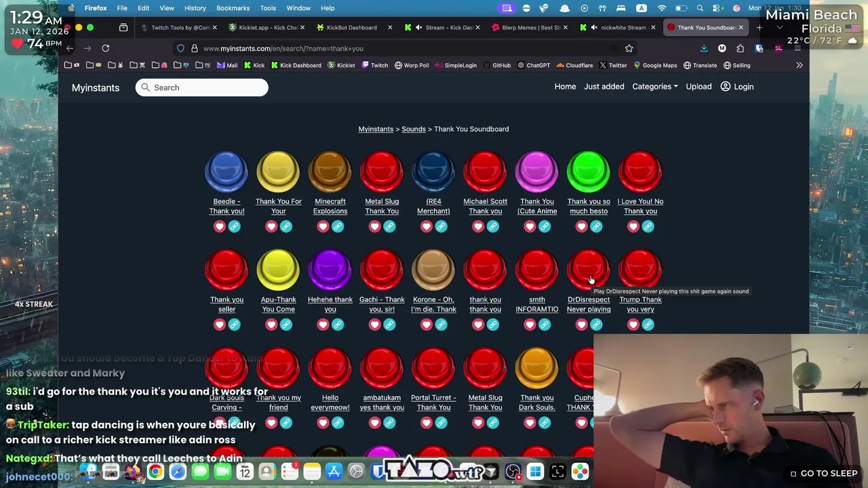Viewport: 868px width, 488px height.
Task: Copy link icon under Metal Slug Thank You top row
Action: coord(389,226)
